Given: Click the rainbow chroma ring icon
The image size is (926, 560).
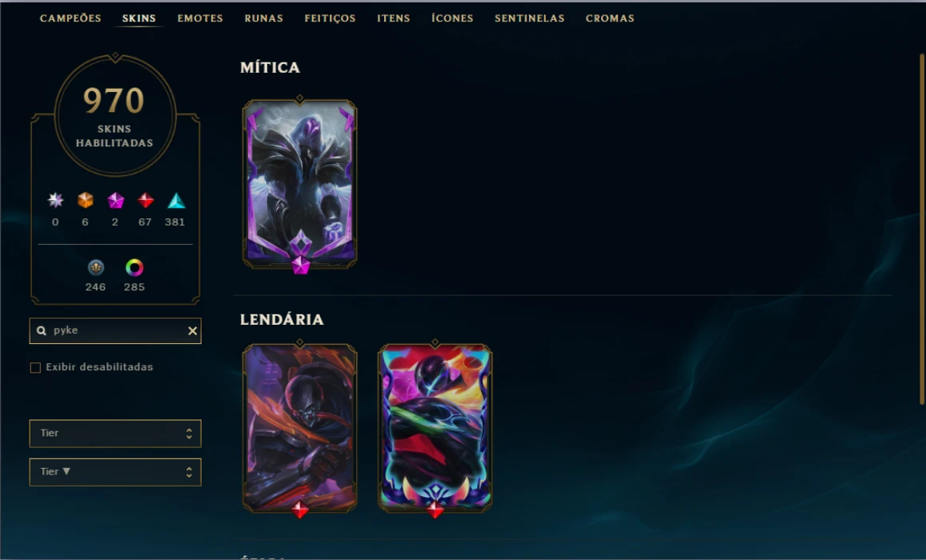Looking at the screenshot, I should (x=134, y=268).
